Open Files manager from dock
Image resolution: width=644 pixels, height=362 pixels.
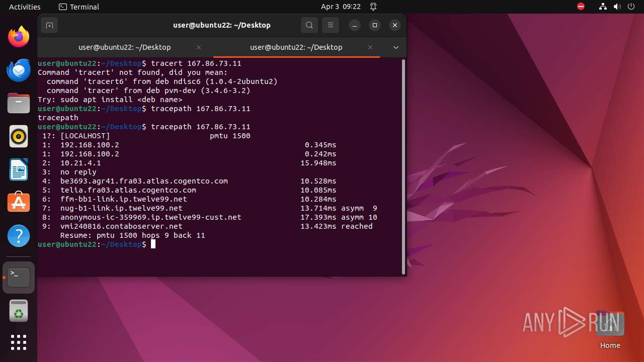click(x=19, y=103)
